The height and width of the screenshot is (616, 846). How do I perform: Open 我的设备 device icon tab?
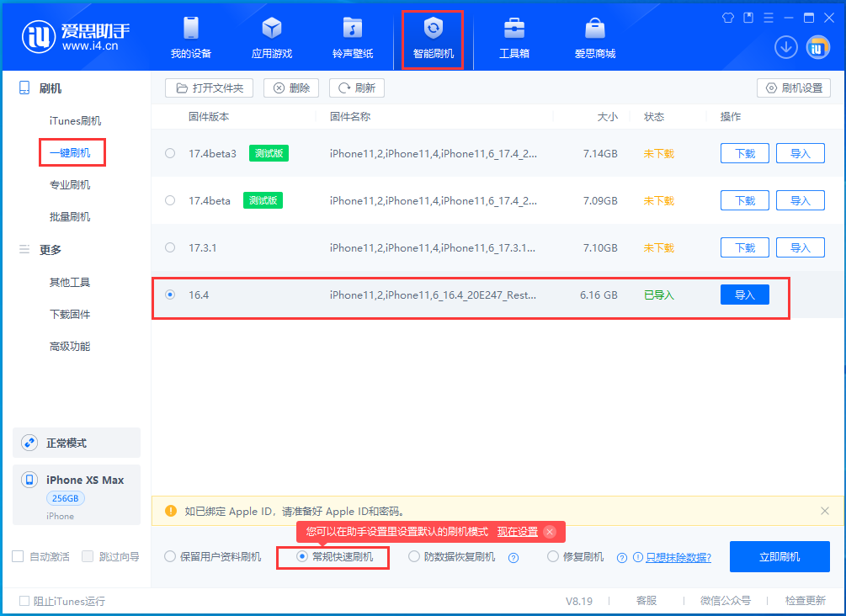[x=190, y=38]
